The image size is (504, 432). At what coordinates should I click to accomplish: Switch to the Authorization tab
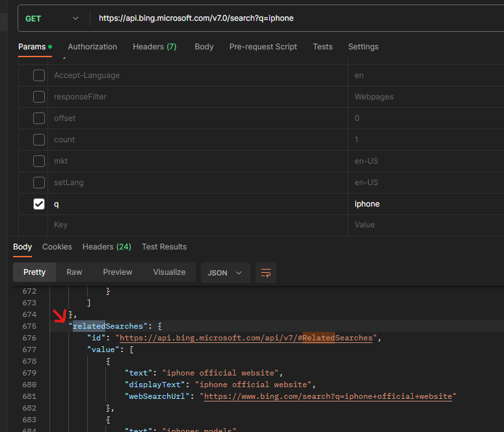pyautogui.click(x=92, y=47)
